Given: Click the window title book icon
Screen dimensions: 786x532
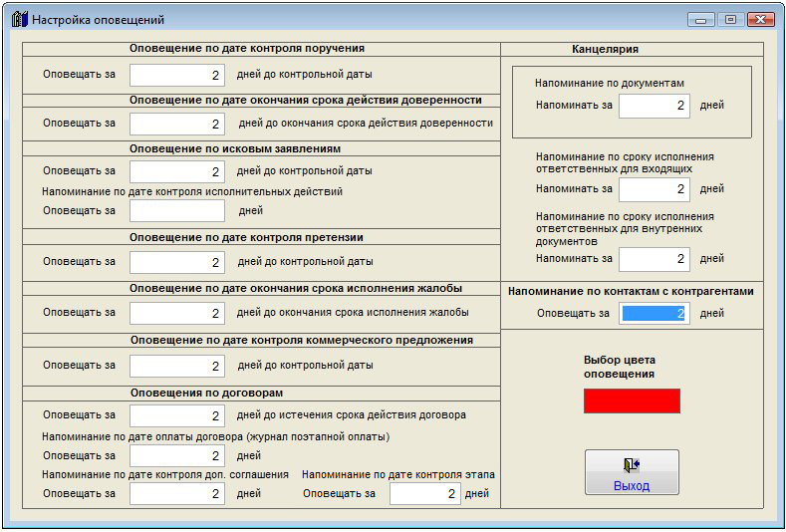Looking at the screenshot, I should 19,20.
